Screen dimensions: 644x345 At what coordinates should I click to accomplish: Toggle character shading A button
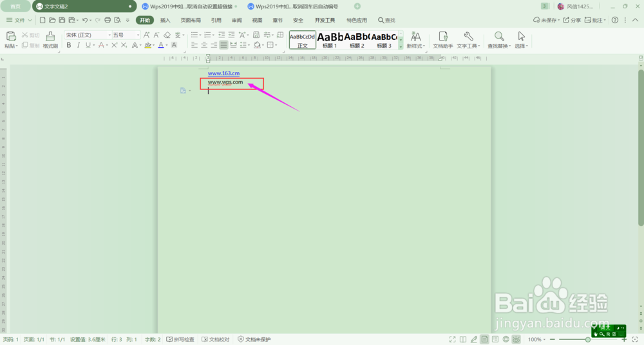174,45
